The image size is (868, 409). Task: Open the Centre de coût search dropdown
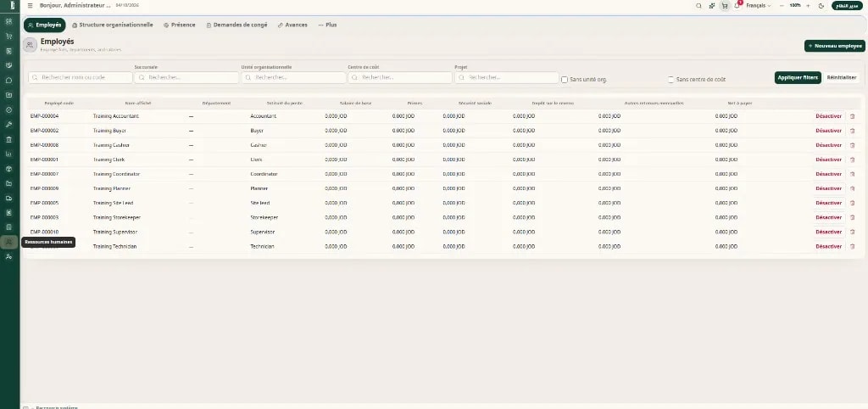400,77
